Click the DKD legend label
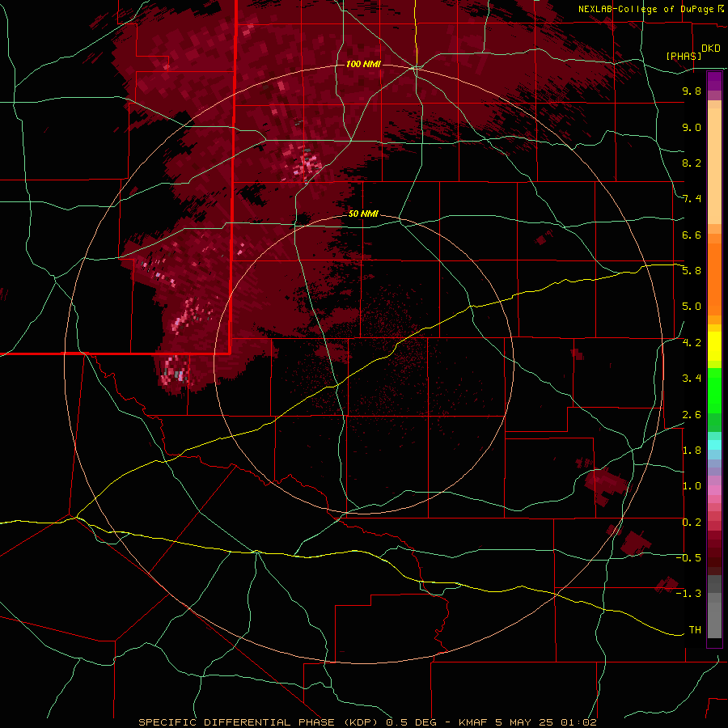728x728 pixels. click(711, 49)
